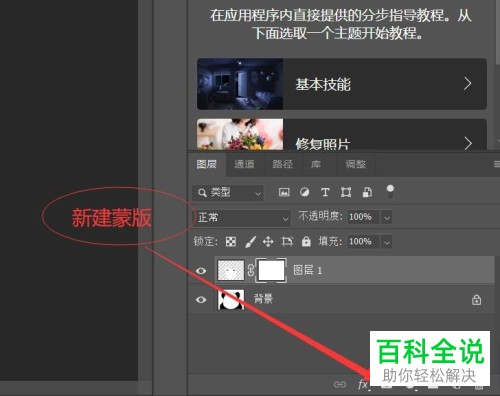Expand the 基本技能 tutorial chevron
The image size is (500, 396).
pos(468,84)
